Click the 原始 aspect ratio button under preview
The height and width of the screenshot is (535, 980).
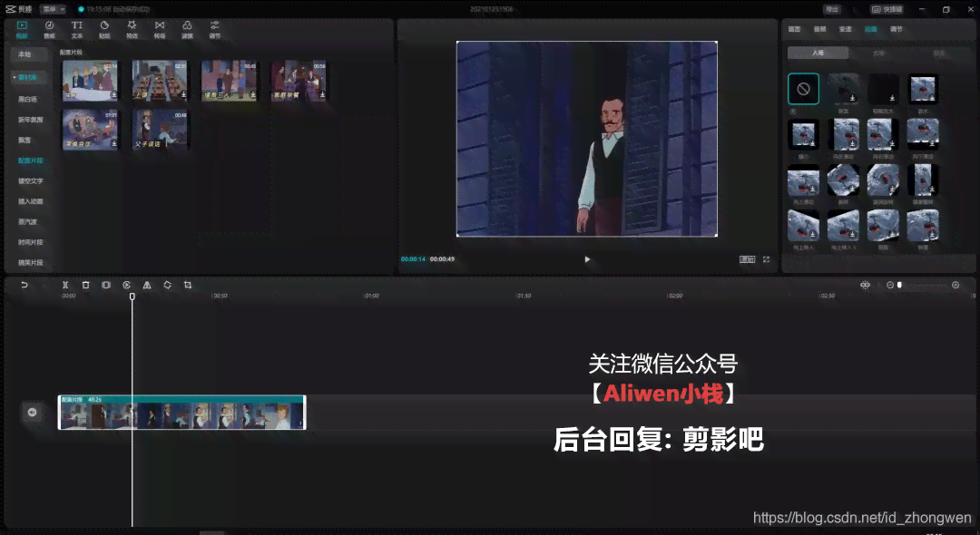click(x=748, y=259)
